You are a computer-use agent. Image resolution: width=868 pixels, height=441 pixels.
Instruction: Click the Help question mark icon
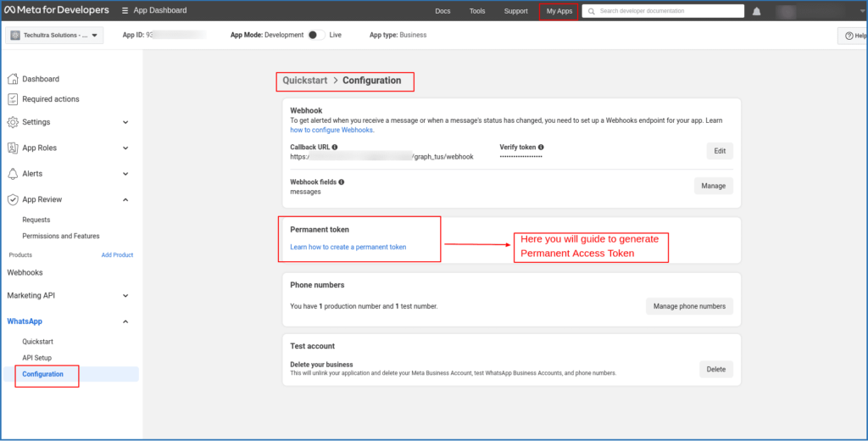849,36
